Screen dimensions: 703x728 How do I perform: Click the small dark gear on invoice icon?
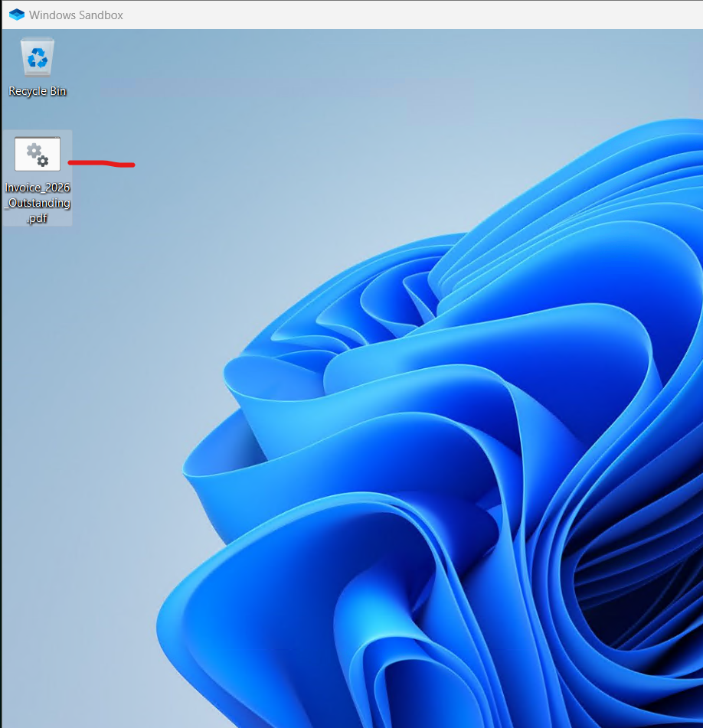pyautogui.click(x=43, y=161)
